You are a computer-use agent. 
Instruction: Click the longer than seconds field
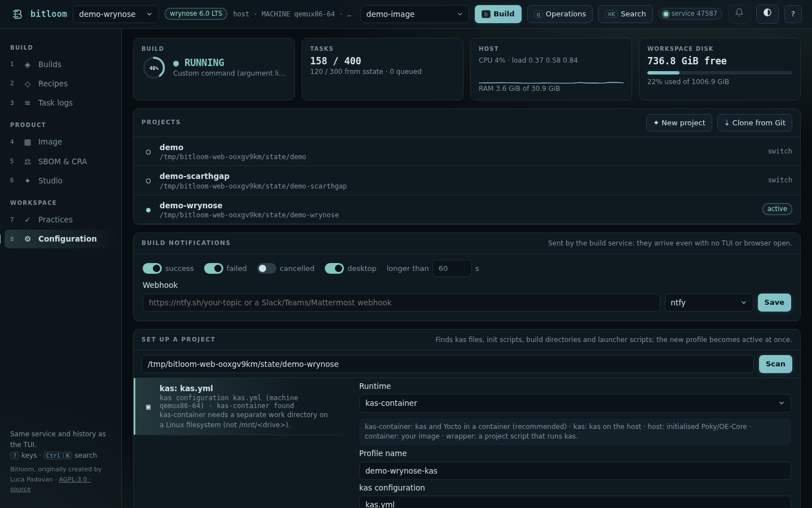coord(452,269)
